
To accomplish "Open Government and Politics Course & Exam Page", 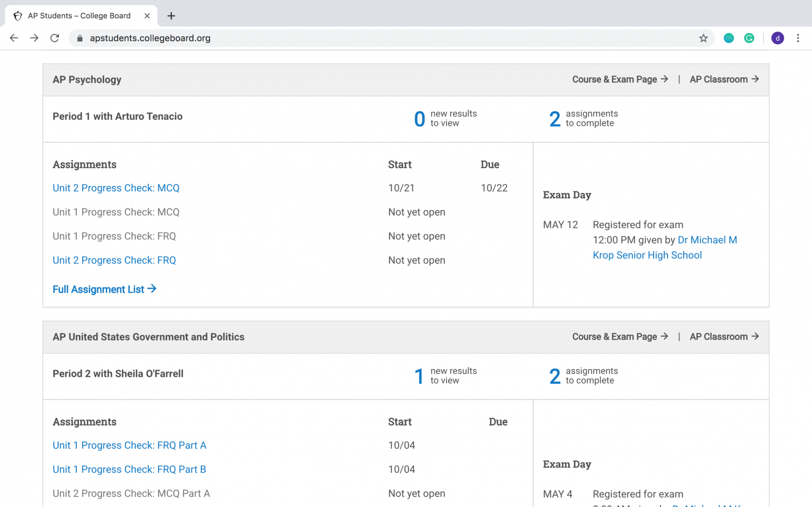I will coord(620,337).
